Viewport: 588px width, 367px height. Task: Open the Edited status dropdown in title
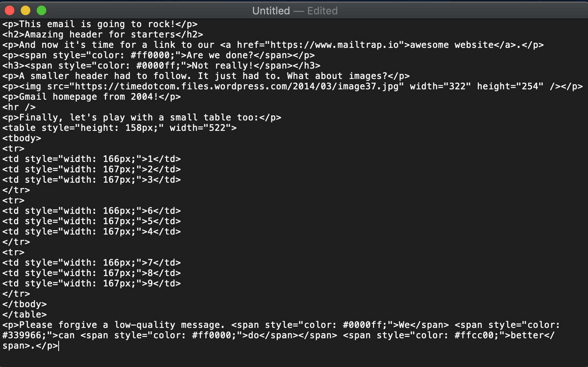(322, 11)
